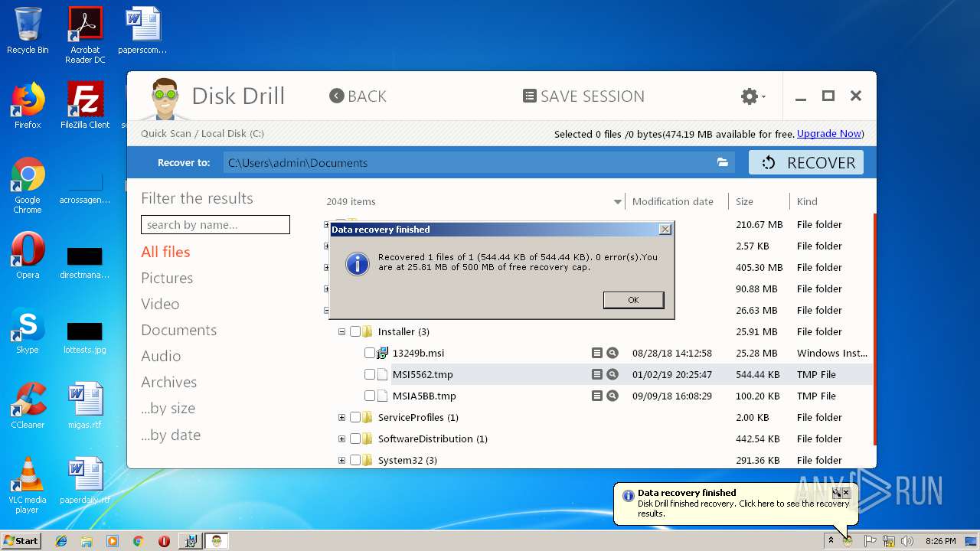Focus the search by name field
Screen dimensions: 980x551
(215, 225)
